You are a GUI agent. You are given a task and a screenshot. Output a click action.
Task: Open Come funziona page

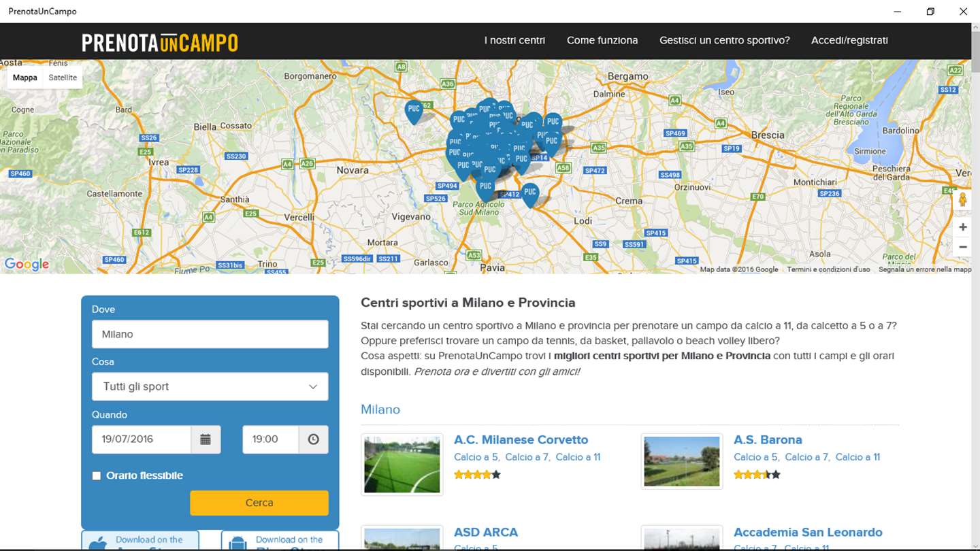pos(602,40)
